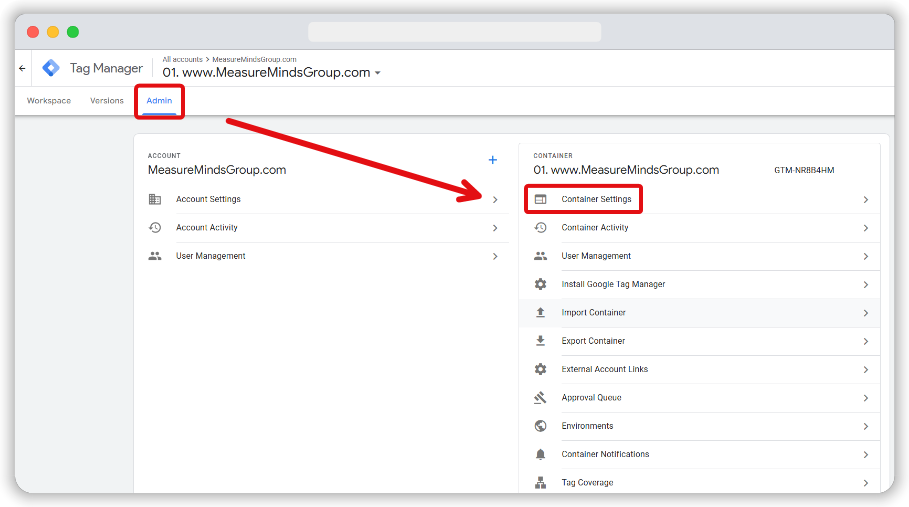
Task: Switch to the Versions tab
Action: (x=107, y=101)
